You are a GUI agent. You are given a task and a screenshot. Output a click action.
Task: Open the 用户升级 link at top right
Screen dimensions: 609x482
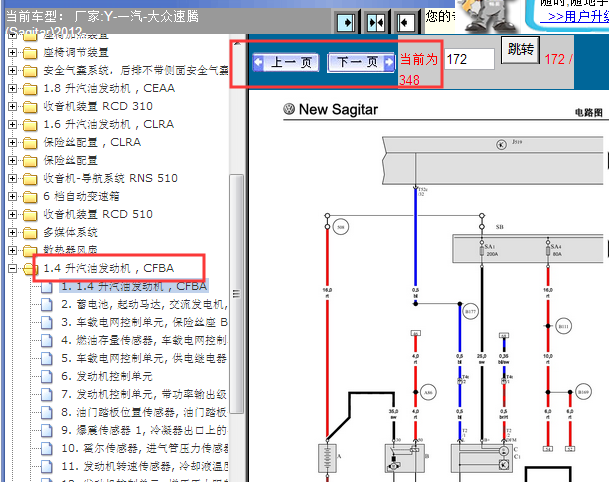[574, 17]
